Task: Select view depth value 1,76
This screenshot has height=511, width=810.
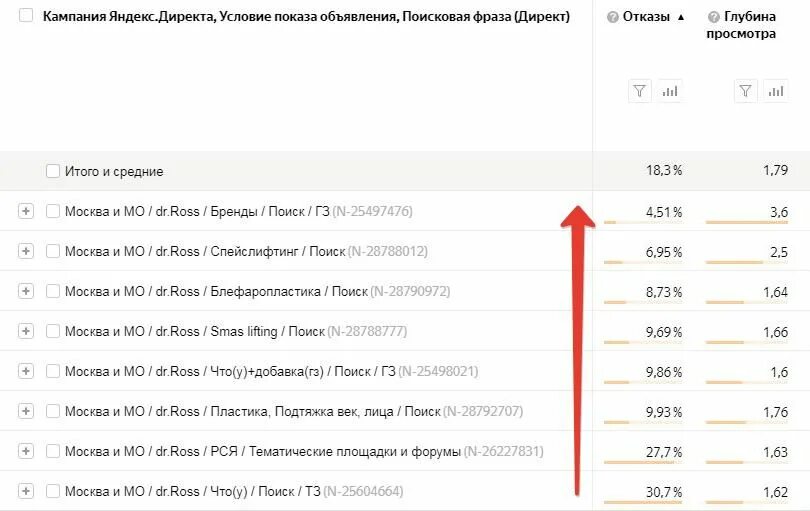Action: 775,412
